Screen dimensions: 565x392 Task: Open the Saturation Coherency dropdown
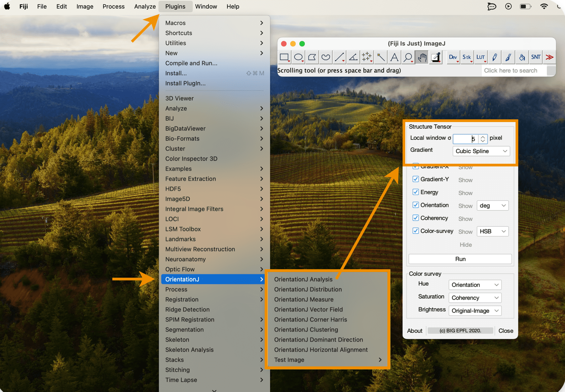(475, 298)
